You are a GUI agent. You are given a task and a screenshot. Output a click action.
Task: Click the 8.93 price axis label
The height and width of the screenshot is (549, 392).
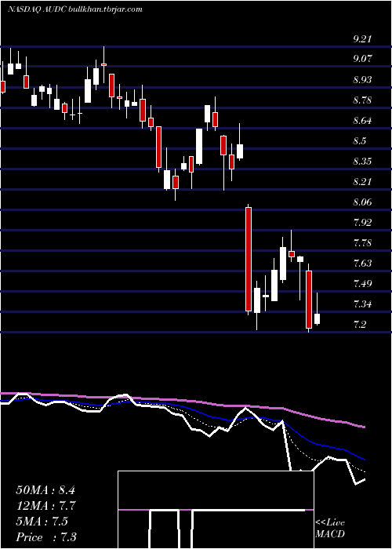[x=362, y=80]
